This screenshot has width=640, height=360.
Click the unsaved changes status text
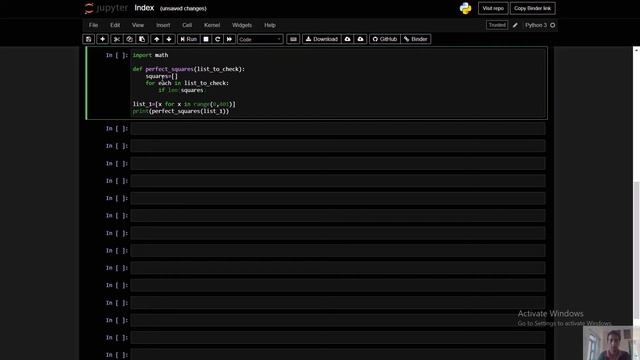pos(183,9)
